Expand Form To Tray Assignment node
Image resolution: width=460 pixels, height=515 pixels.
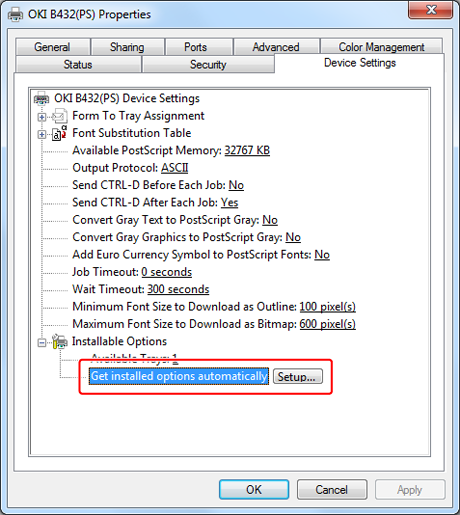click(42, 117)
